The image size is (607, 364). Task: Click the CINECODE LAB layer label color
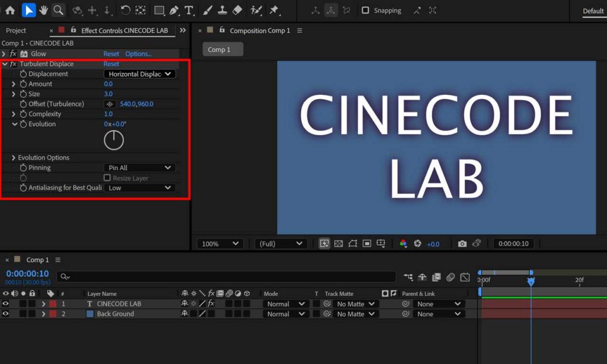53,304
